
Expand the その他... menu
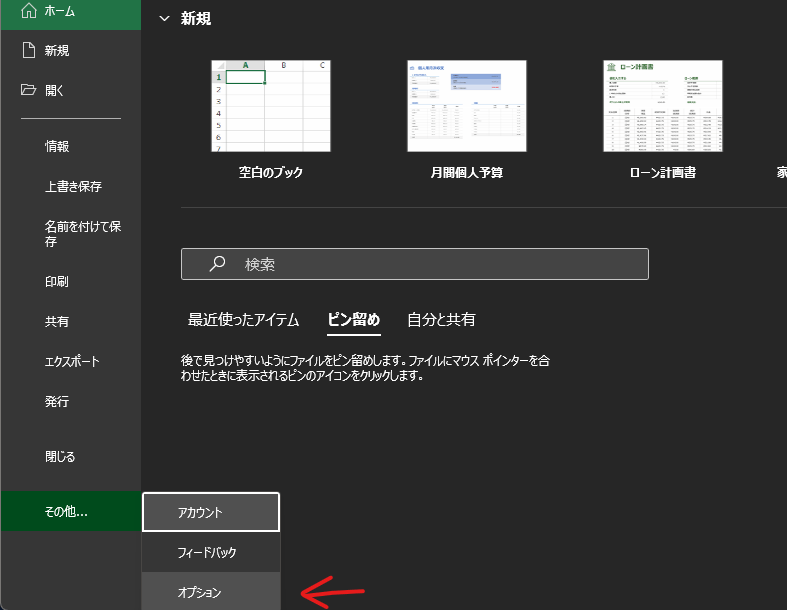(x=71, y=511)
